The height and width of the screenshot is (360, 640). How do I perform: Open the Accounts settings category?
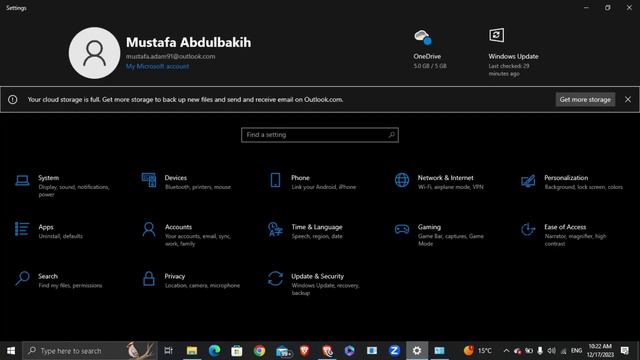(x=188, y=235)
